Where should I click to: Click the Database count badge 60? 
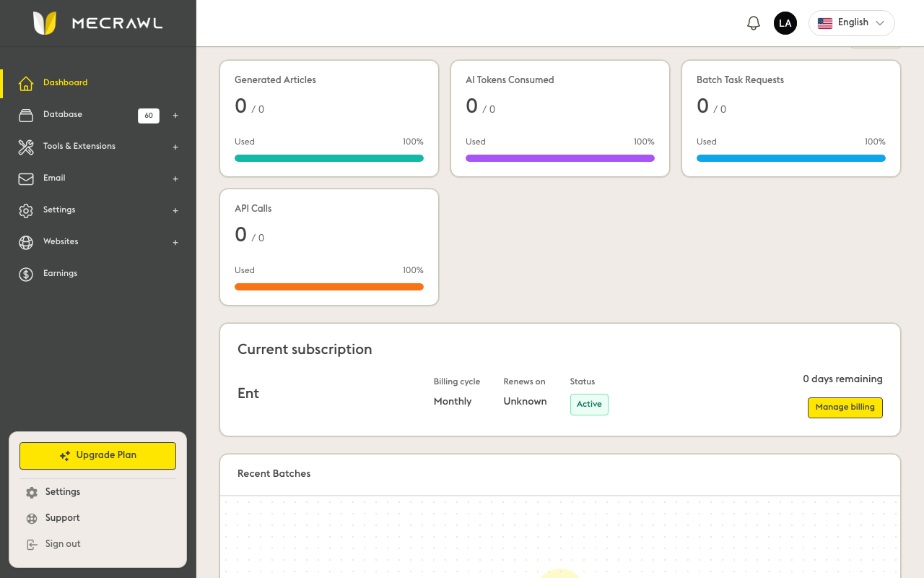click(149, 116)
